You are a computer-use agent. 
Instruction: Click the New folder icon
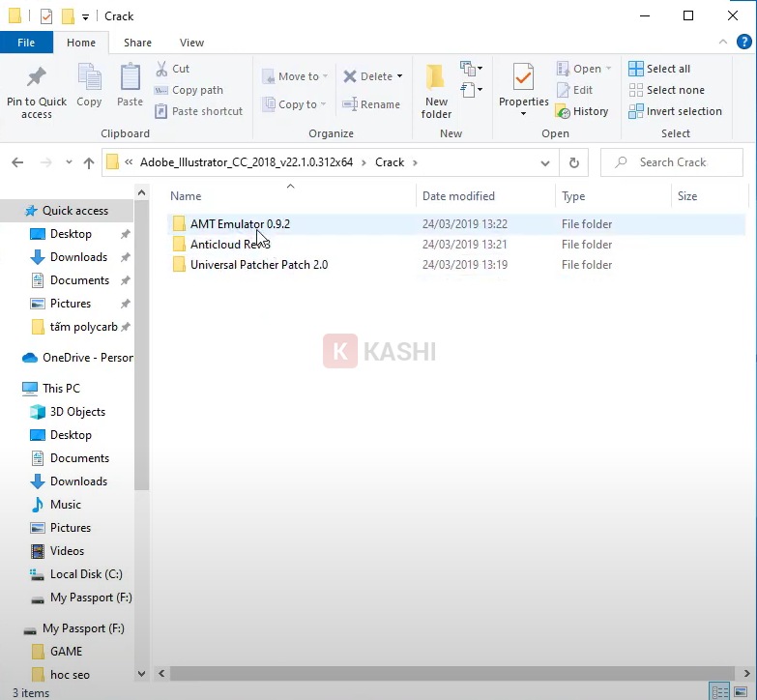point(436,77)
